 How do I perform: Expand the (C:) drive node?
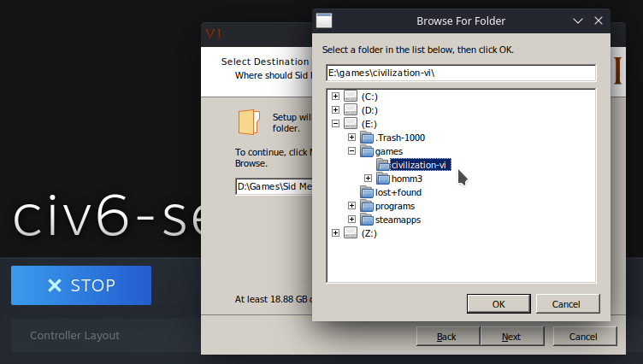(x=335, y=97)
